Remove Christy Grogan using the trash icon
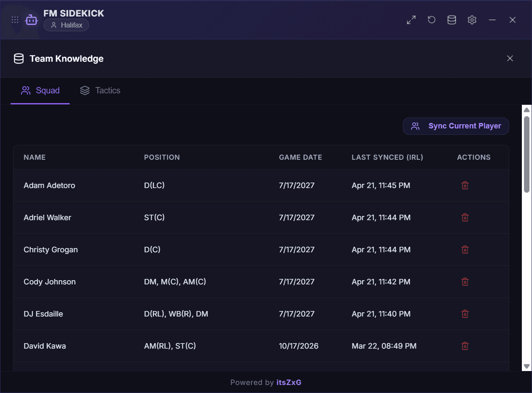 (x=465, y=250)
